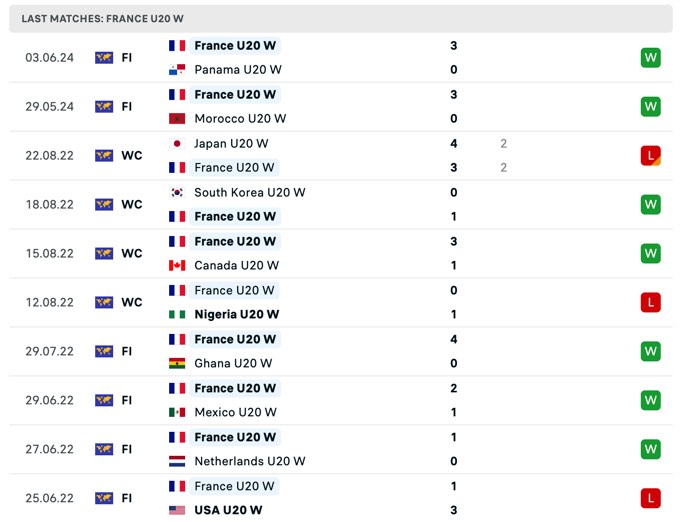Click the L result badge for the Nigeria match
The image size is (684, 522).
point(650,303)
